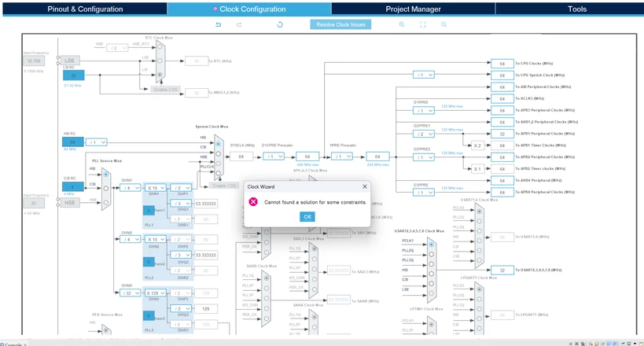Click the HSE oscillator block
The image size is (644, 346).
tap(70, 203)
